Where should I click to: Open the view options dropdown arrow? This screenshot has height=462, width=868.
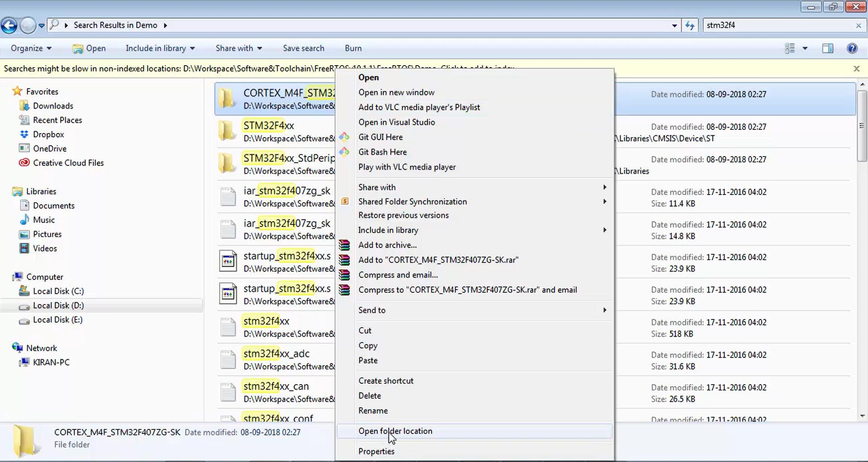pos(805,48)
